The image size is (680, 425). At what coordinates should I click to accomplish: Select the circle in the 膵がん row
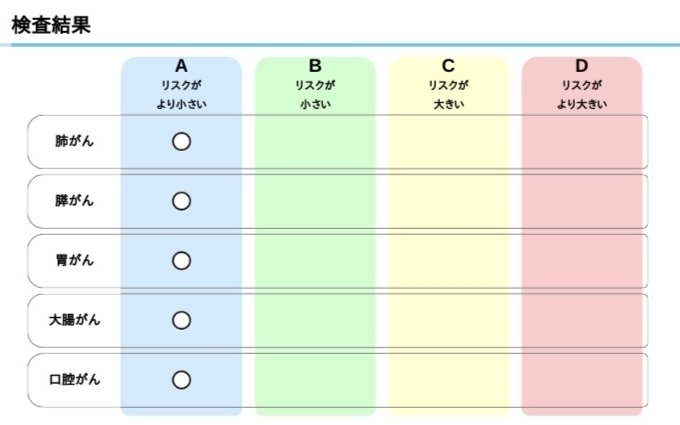pyautogui.click(x=181, y=201)
